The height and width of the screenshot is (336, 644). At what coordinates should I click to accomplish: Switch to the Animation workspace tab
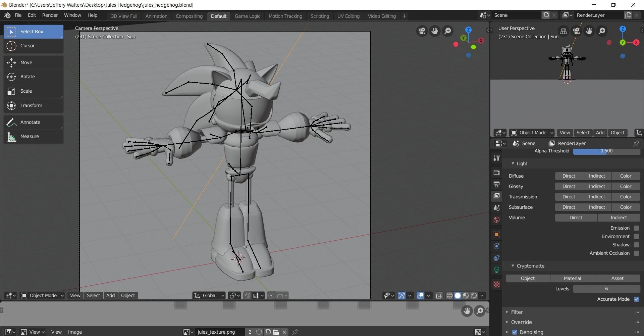click(156, 16)
